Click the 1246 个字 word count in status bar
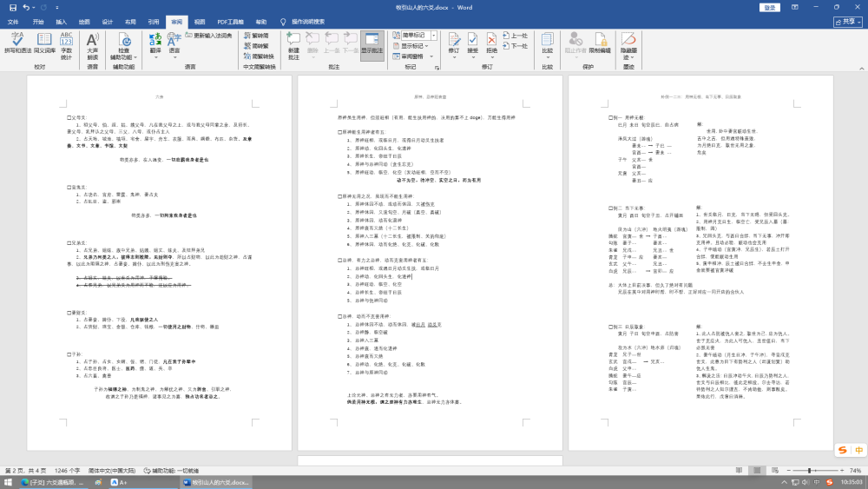Image resolution: width=868 pixels, height=489 pixels. pos(68,471)
